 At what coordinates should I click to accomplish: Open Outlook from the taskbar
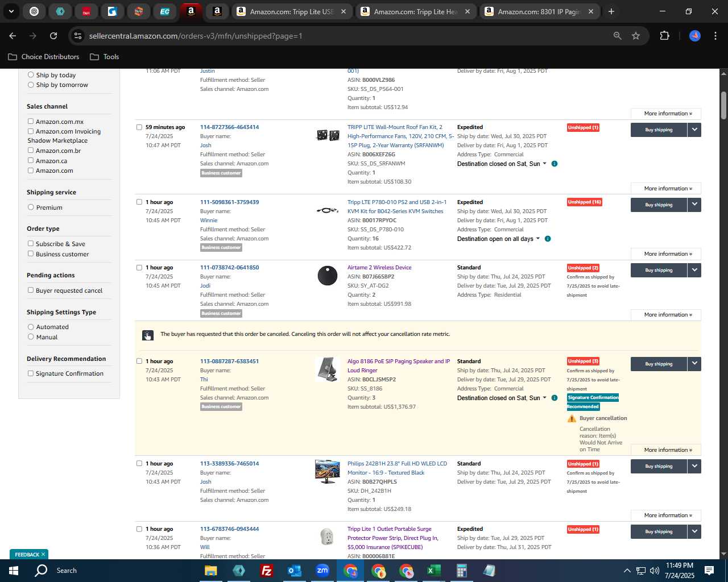coord(294,571)
